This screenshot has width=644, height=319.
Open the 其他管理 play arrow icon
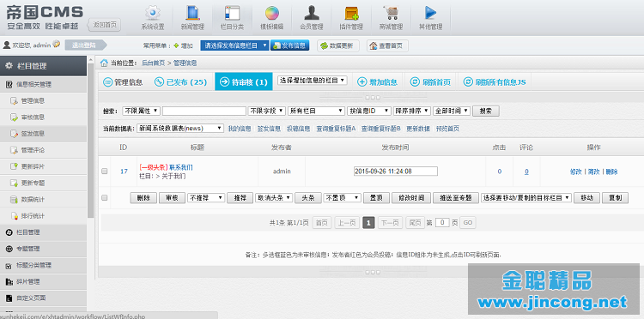click(430, 13)
